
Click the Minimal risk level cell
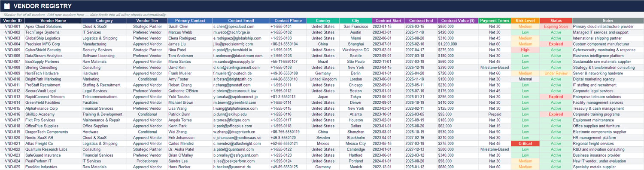click(x=525, y=79)
